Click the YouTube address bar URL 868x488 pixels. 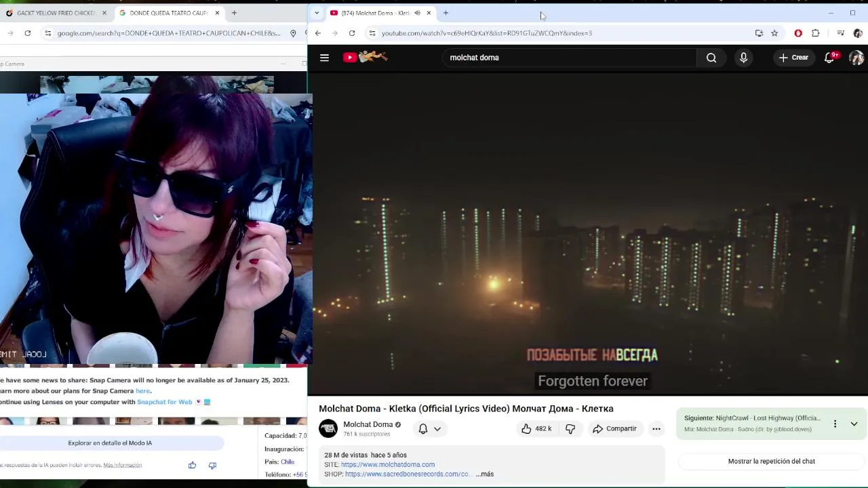486,33
